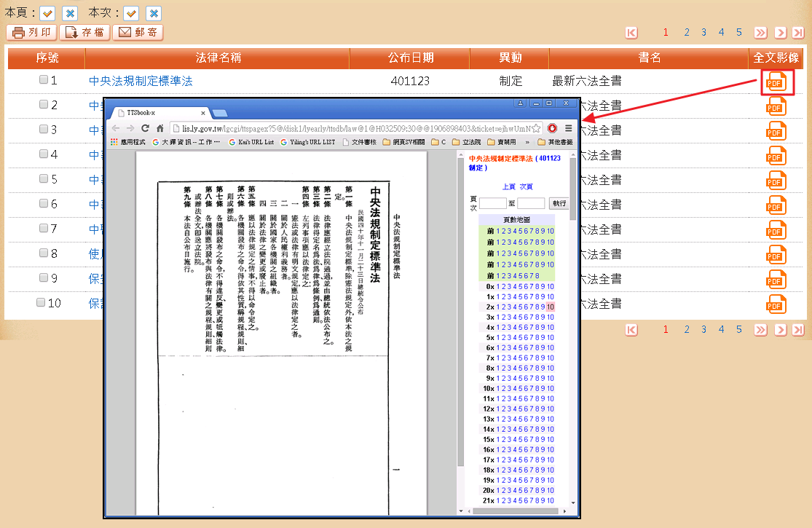This screenshot has height=528, width=812.
Task: Switch to the TTSbook-x browser tab
Action: (x=157, y=113)
